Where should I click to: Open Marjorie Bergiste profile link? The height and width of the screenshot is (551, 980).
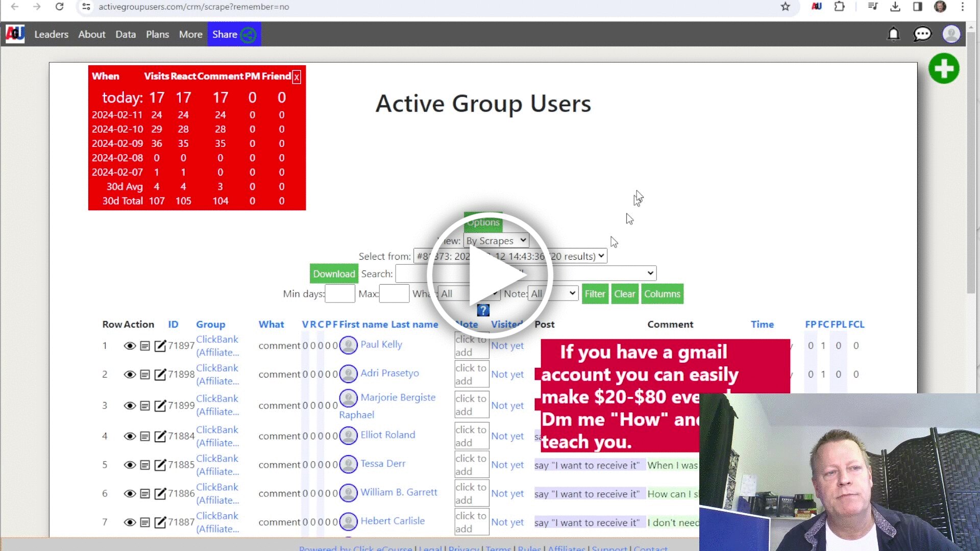point(398,397)
